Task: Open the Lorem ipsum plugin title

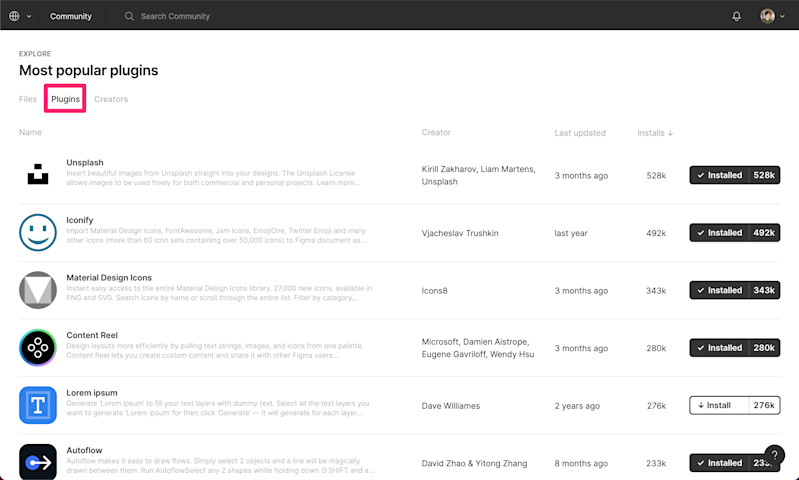Action: click(92, 392)
